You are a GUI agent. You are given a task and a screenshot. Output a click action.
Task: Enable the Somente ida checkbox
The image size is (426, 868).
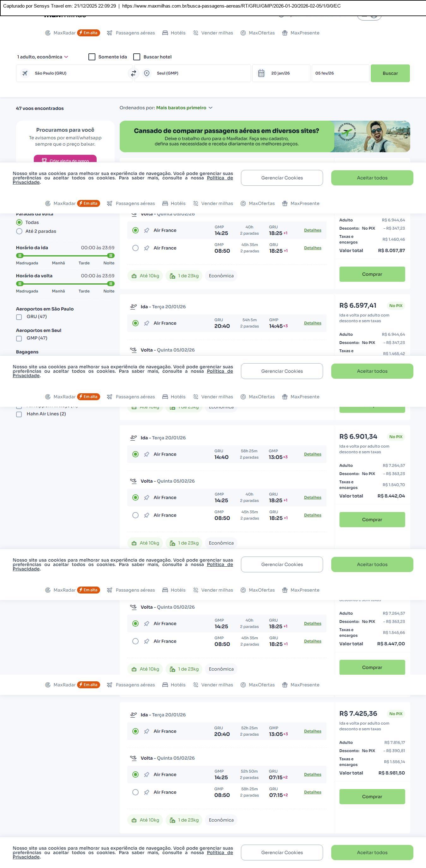[x=92, y=57]
